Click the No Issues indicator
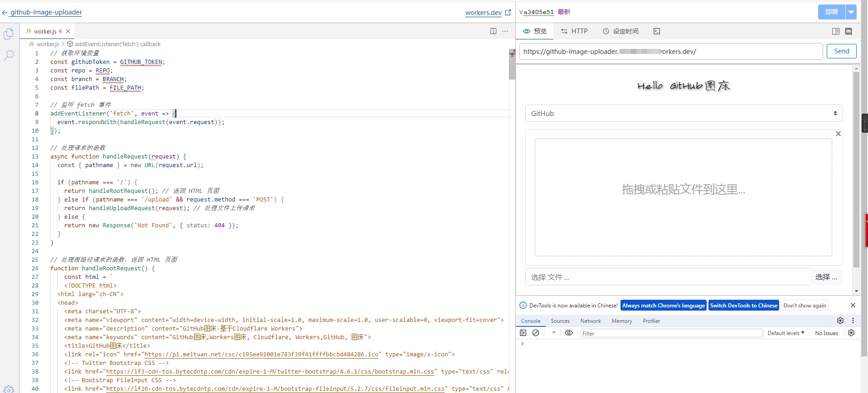This screenshot has width=868, height=393. 826,333
